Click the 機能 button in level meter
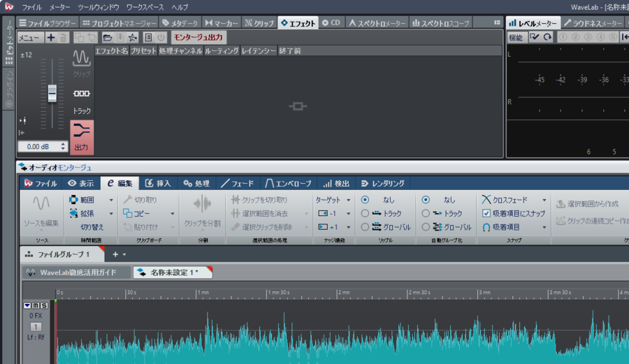 click(x=516, y=37)
